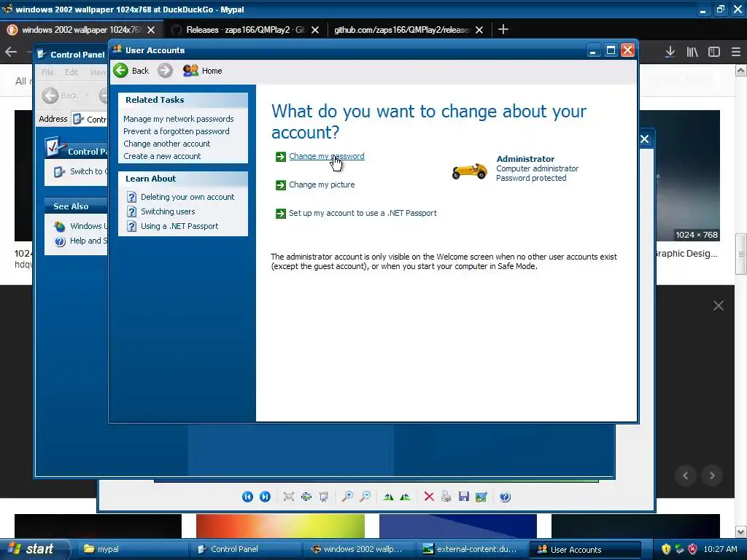Go to previous image with left chevron
The width and height of the screenshot is (747, 560).
pyautogui.click(x=686, y=475)
